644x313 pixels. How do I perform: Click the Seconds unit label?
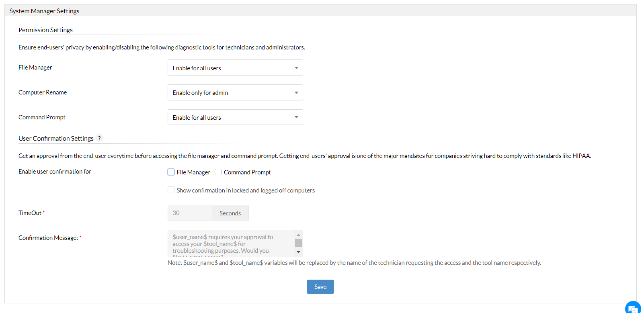[x=230, y=213]
